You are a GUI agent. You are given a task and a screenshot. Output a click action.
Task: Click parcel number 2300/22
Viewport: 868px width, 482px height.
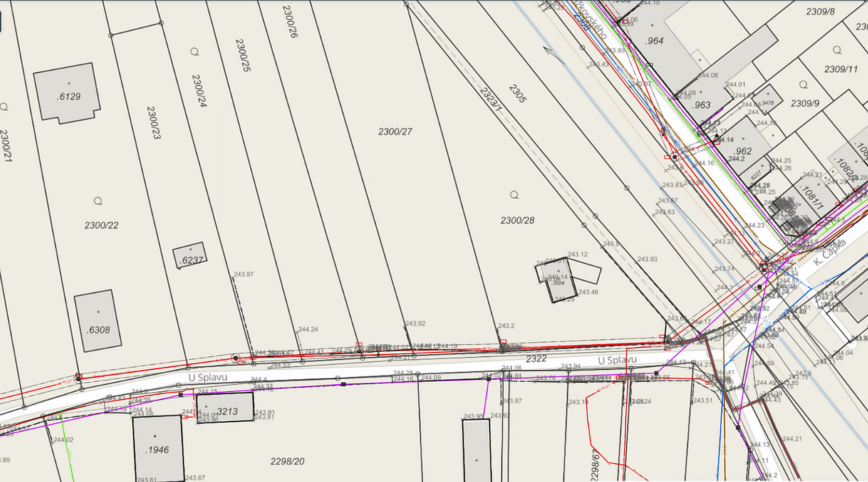click(101, 225)
